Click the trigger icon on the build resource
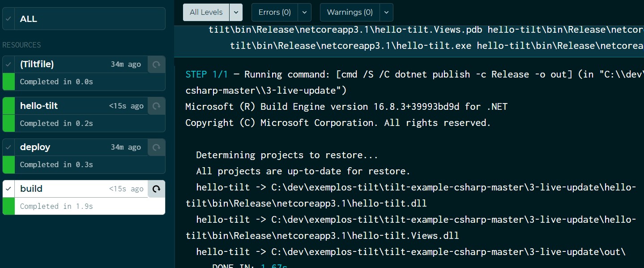 click(x=156, y=189)
